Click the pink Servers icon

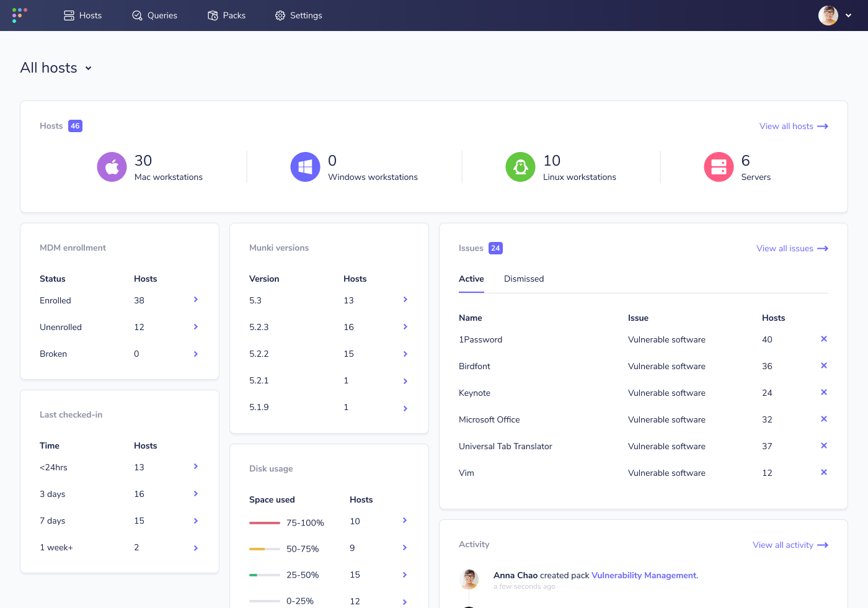[719, 166]
